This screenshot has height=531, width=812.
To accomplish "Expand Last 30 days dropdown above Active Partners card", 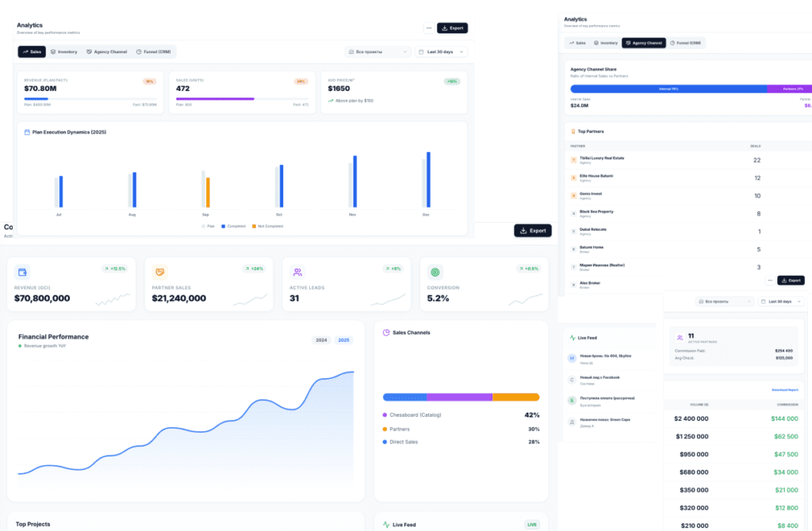I will (783, 301).
